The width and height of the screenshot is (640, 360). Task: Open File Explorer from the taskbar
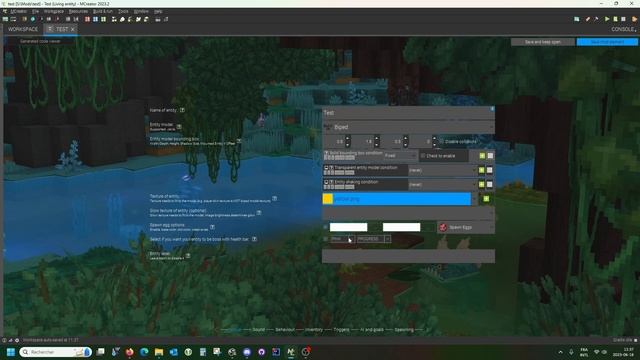(x=159, y=352)
